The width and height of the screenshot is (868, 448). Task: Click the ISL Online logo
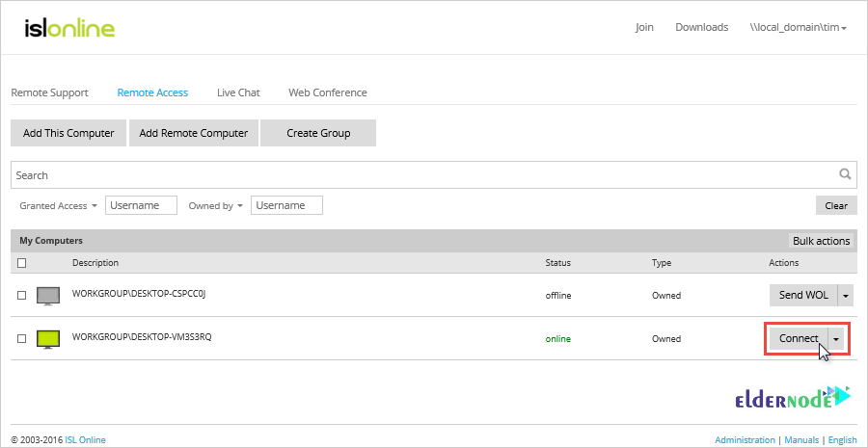click(x=69, y=28)
